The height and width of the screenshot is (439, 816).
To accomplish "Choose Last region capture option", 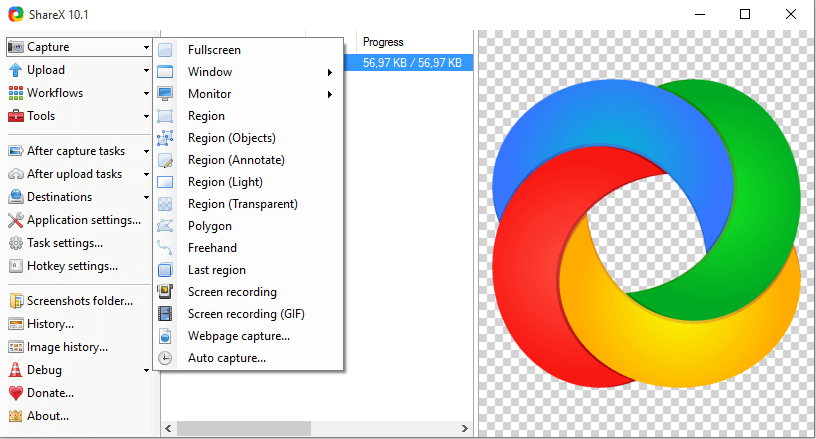I will pyautogui.click(x=216, y=270).
